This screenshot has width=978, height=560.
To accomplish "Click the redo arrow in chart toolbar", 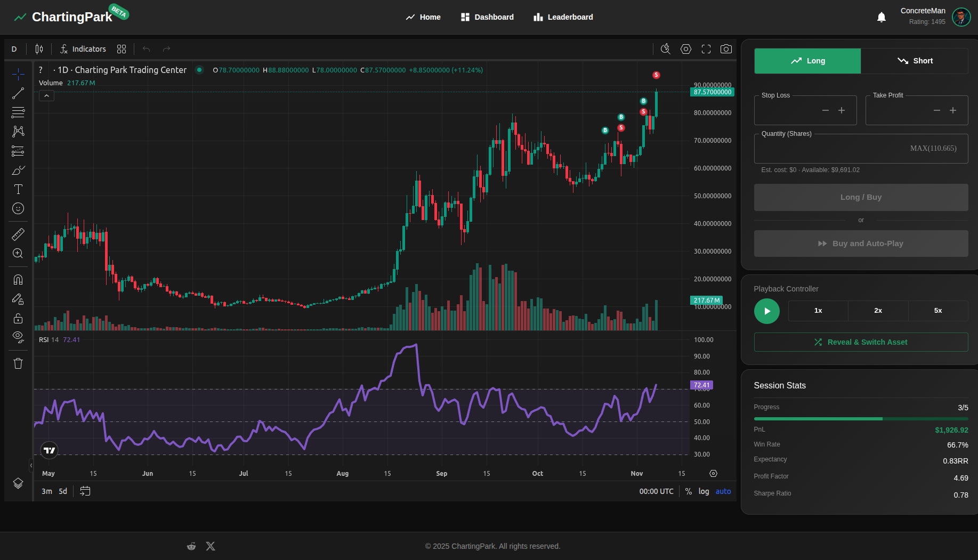I will [x=166, y=49].
